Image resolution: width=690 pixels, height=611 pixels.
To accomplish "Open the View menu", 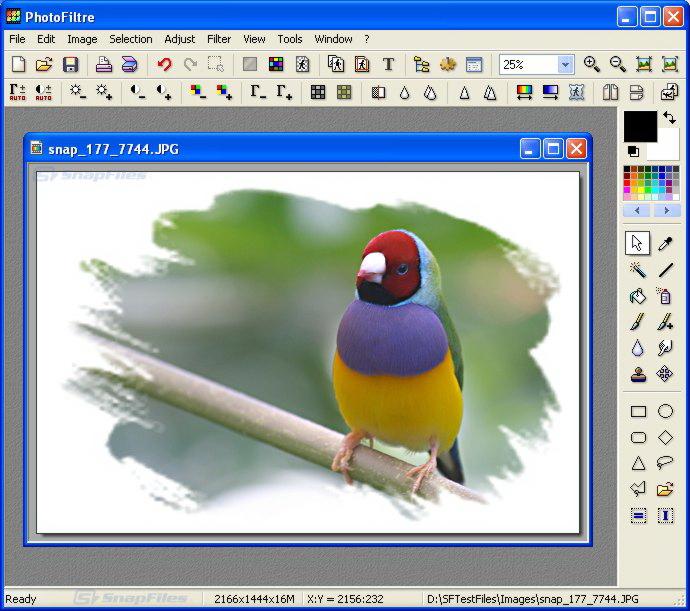I will tap(254, 39).
